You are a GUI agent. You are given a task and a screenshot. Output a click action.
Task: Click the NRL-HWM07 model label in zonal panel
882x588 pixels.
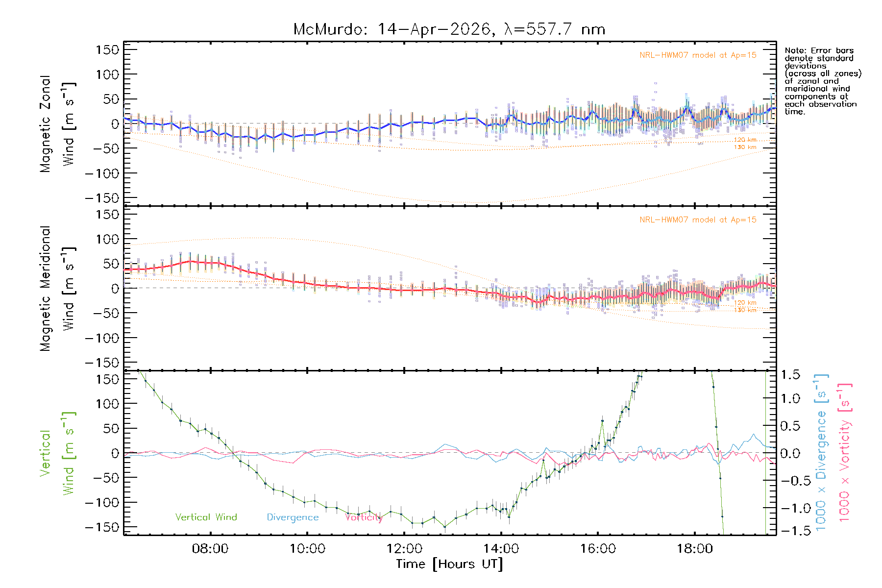coord(698,55)
